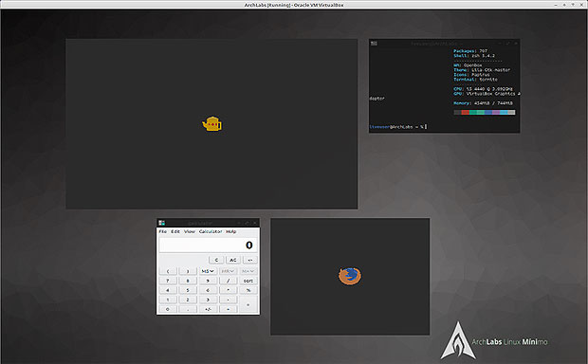Image resolution: width=588 pixels, height=364 pixels.
Task: Click the multiply (*) key in calculator
Action: tap(228, 290)
